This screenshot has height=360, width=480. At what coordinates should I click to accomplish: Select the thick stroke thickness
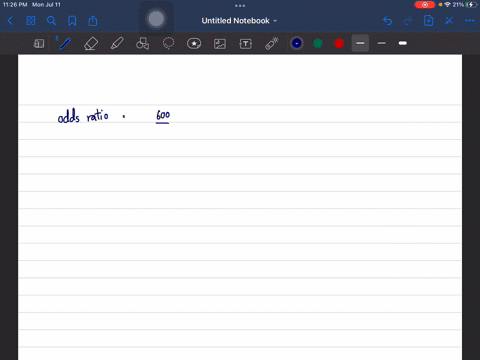(x=403, y=43)
